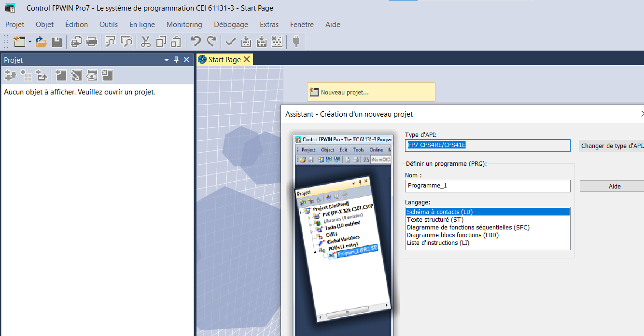Click the Nom field containing Programme_1
The height and width of the screenshot is (336, 644).
click(487, 186)
